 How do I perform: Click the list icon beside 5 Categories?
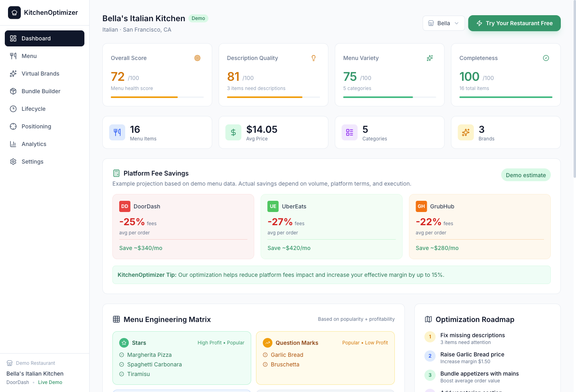(x=350, y=132)
